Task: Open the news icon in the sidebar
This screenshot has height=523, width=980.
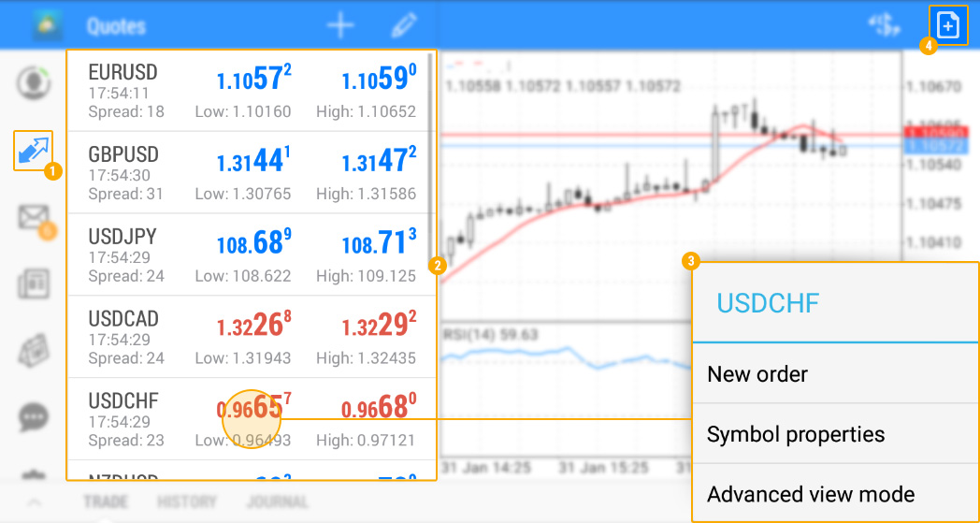Action: coord(34,284)
